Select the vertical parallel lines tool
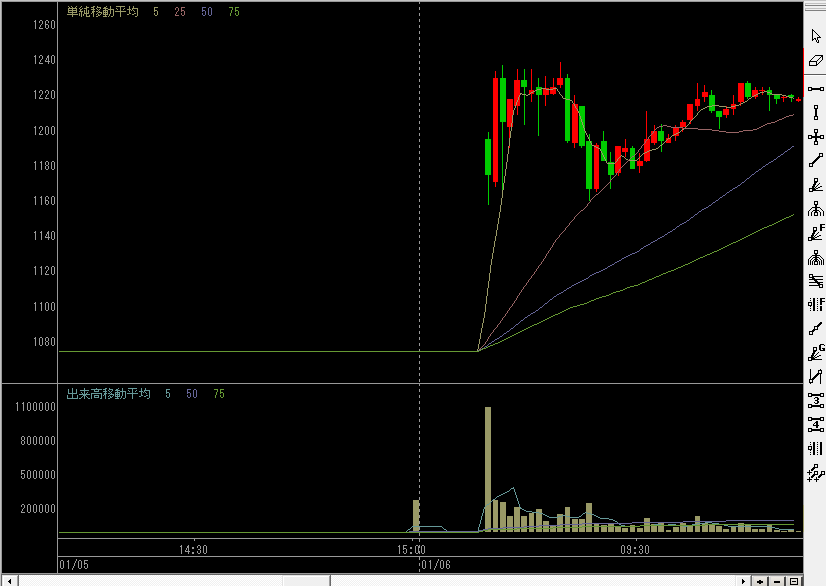This screenshot has width=826, height=586. 815,448
